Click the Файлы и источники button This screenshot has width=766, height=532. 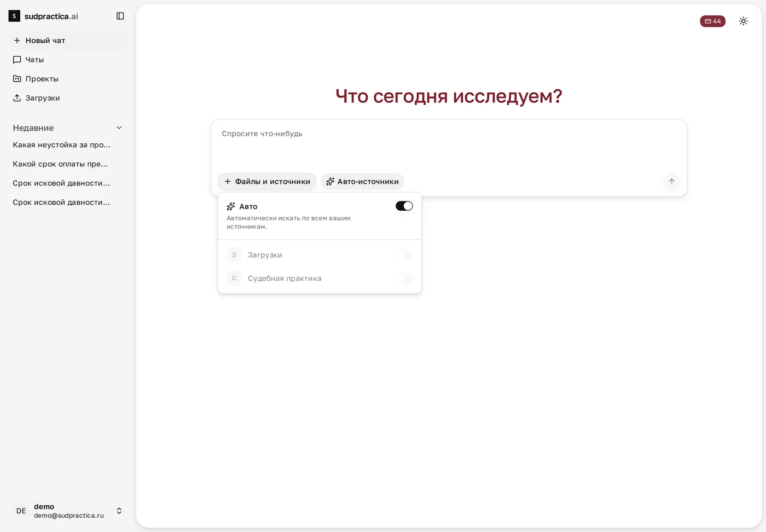[x=267, y=182]
